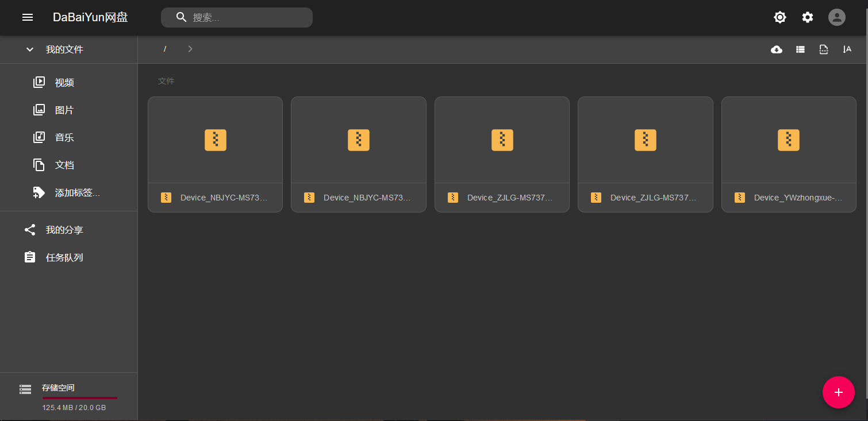Click the cloud download toolbar icon
The height and width of the screenshot is (421, 868).
(x=777, y=49)
